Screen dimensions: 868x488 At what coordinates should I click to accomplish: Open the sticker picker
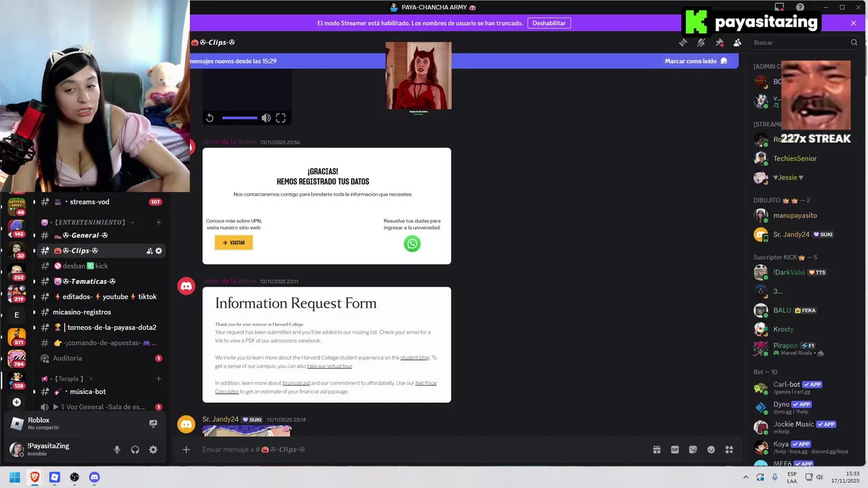click(693, 449)
